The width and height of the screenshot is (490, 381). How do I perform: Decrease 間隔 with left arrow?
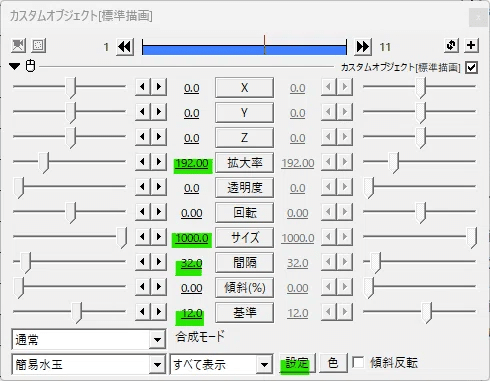tap(143, 262)
